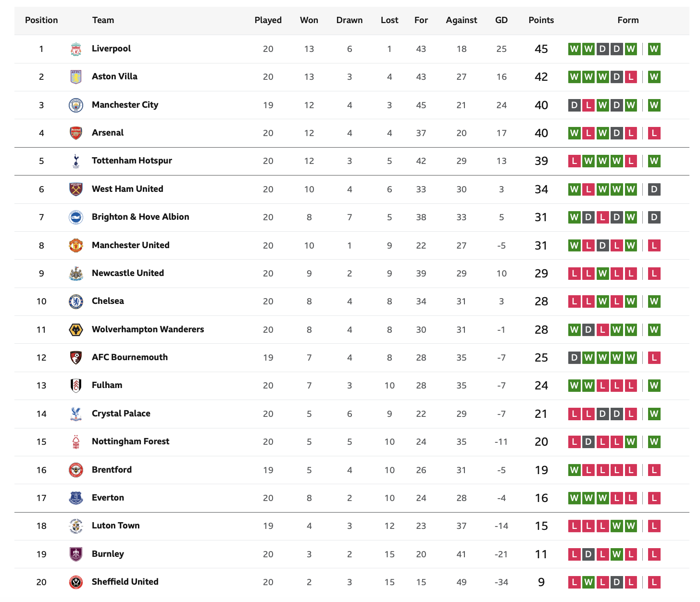Click the Points column header
This screenshot has height=602, width=700.
541,20
